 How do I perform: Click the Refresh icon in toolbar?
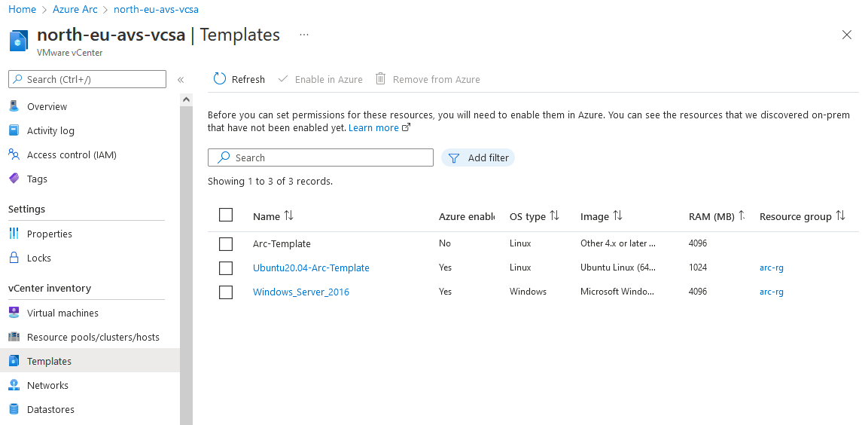click(220, 78)
